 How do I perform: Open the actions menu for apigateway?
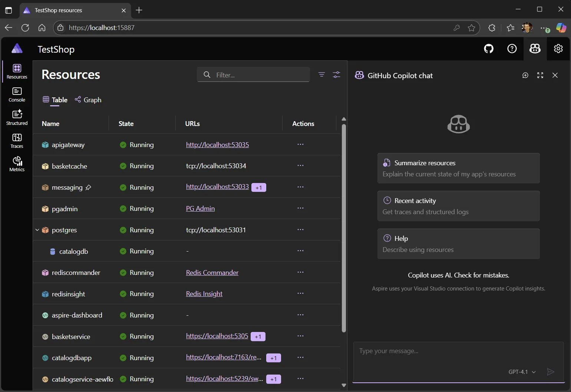pyautogui.click(x=300, y=144)
